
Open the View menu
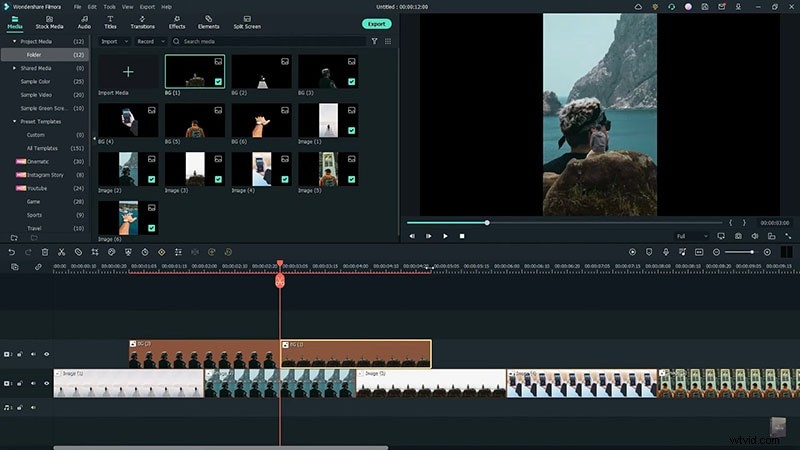(x=128, y=7)
